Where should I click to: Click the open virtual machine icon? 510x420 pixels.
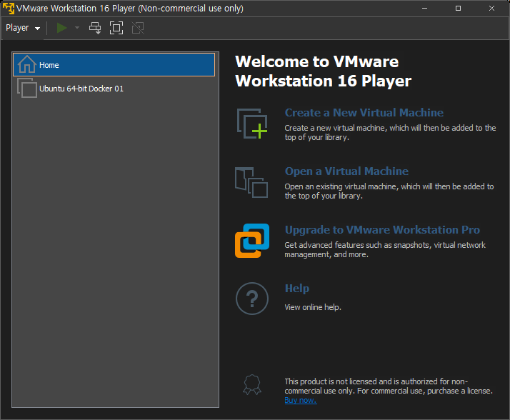pyautogui.click(x=251, y=183)
